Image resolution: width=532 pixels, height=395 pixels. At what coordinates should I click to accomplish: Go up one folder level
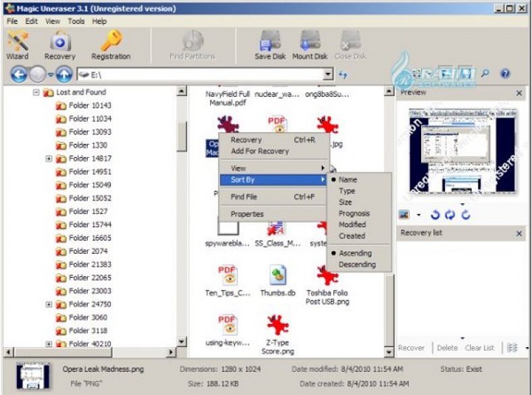tap(63, 74)
